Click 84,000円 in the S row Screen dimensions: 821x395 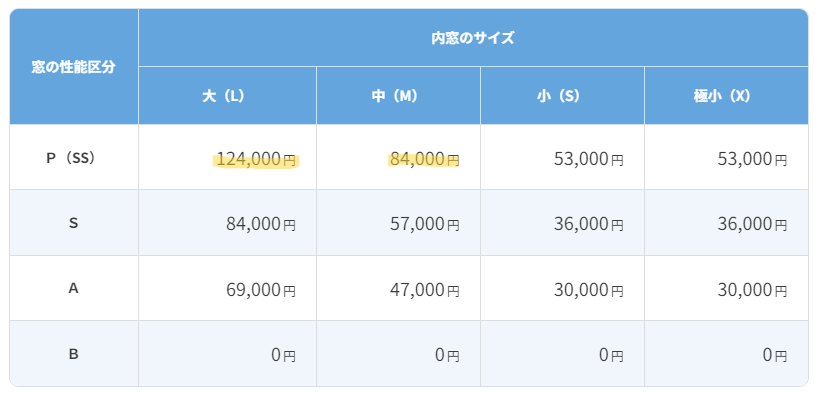[x=261, y=225]
